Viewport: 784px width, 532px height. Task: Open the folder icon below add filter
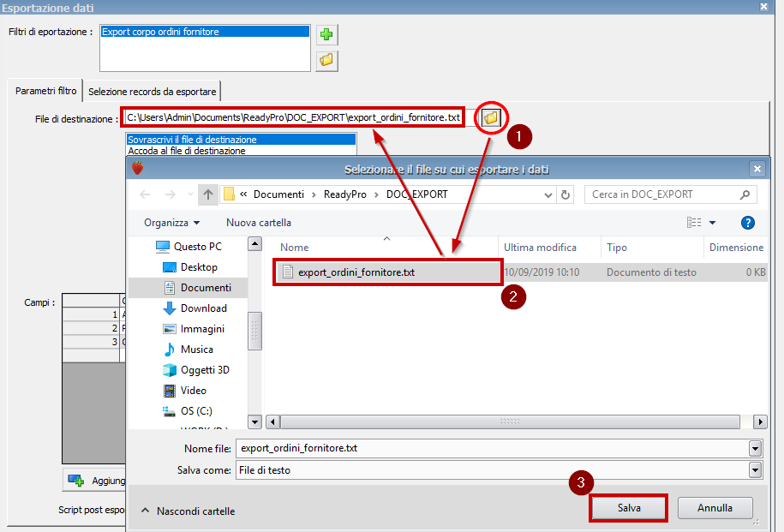[x=326, y=60]
